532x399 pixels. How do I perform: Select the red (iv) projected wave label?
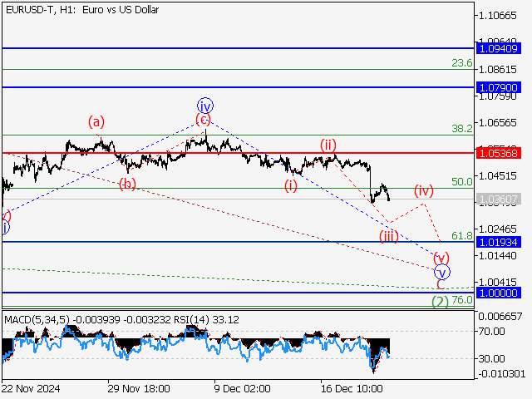tap(424, 191)
